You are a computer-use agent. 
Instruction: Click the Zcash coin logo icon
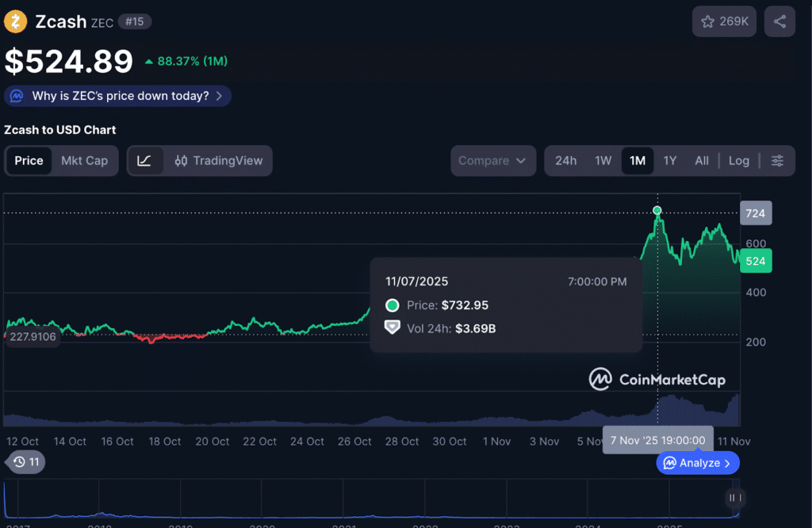(16, 21)
